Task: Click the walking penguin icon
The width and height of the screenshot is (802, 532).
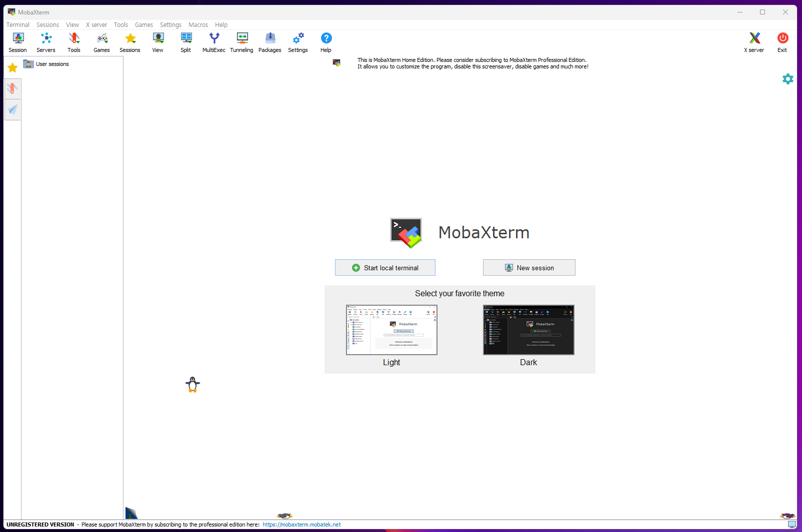Action: coord(192,385)
